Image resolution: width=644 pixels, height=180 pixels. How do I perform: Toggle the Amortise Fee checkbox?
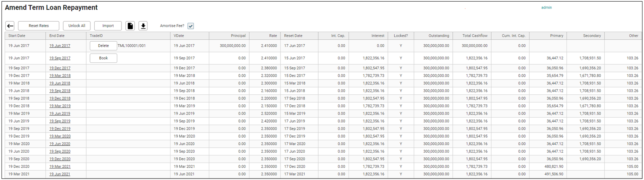pos(191,26)
